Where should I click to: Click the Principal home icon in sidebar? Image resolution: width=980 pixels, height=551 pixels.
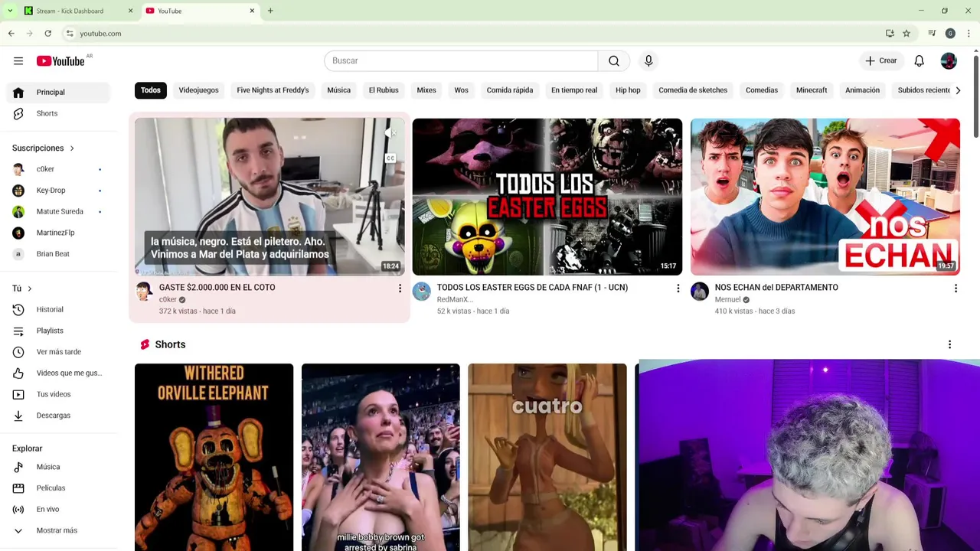18,92
